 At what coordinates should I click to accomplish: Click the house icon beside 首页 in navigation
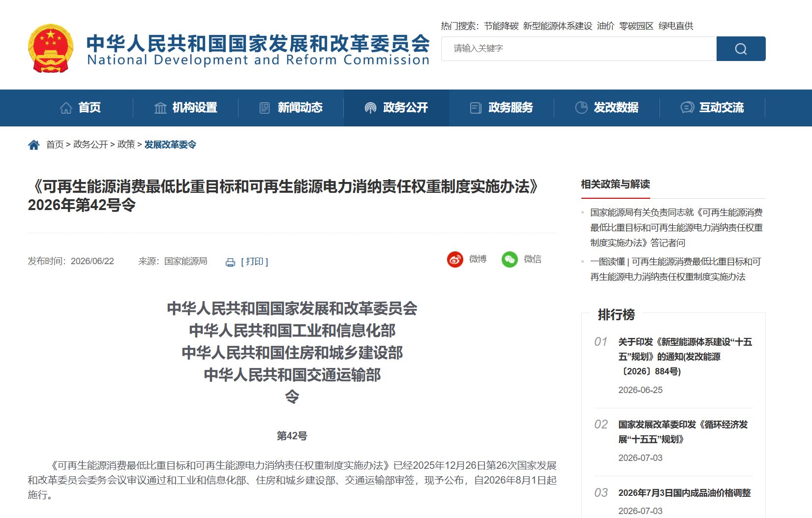click(66, 108)
